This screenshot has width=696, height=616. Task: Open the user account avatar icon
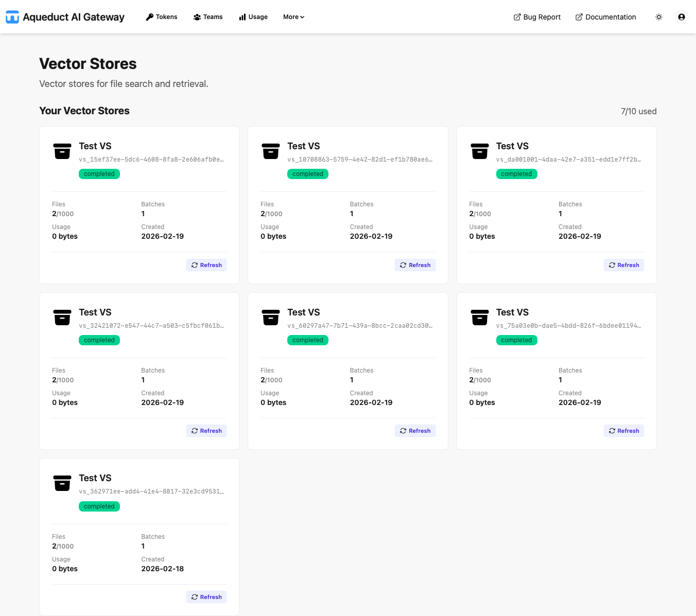pyautogui.click(x=681, y=17)
